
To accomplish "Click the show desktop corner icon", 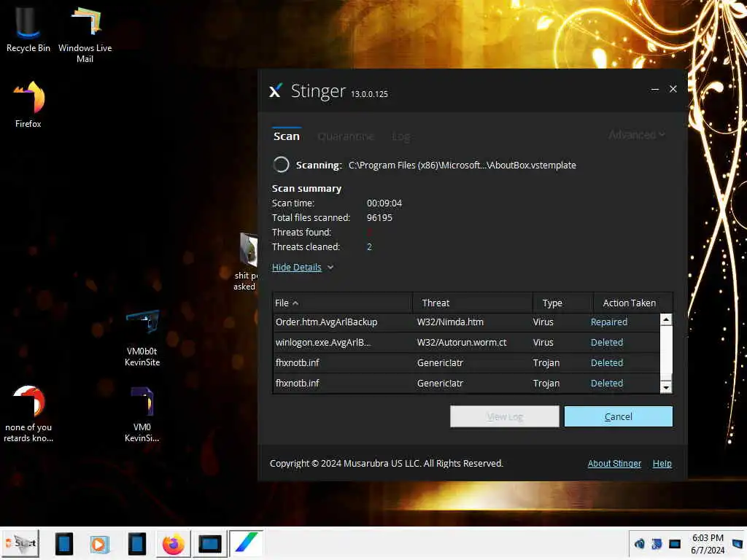I will [738, 544].
